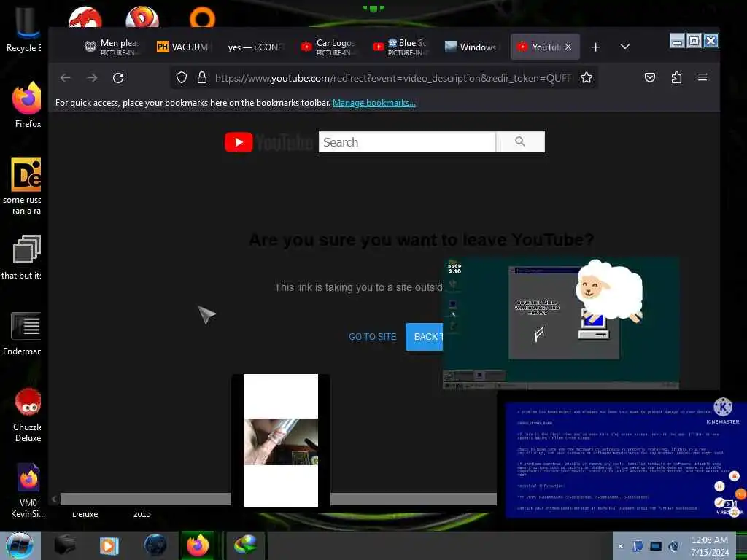Open Firefox desktop shortcut
747x560 pixels.
click(x=27, y=105)
